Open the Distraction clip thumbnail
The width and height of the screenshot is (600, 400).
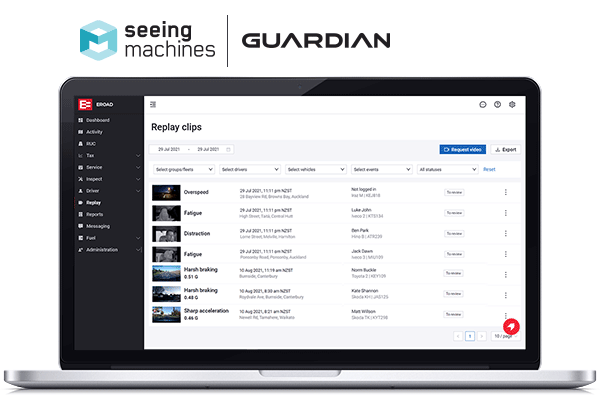click(166, 233)
